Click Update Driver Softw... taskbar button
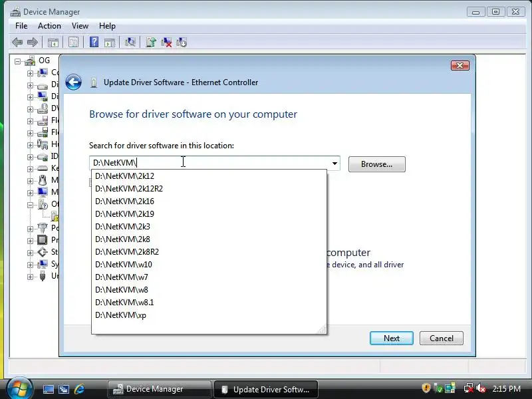The width and height of the screenshot is (532, 399). pyautogui.click(x=266, y=389)
